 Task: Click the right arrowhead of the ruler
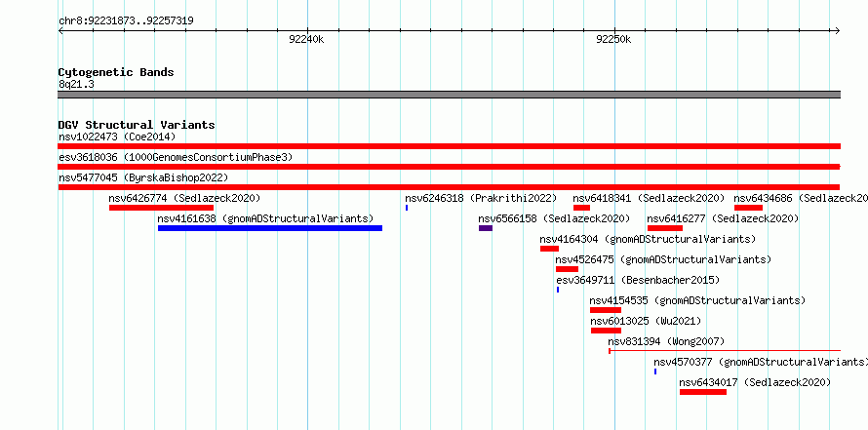tap(838, 30)
